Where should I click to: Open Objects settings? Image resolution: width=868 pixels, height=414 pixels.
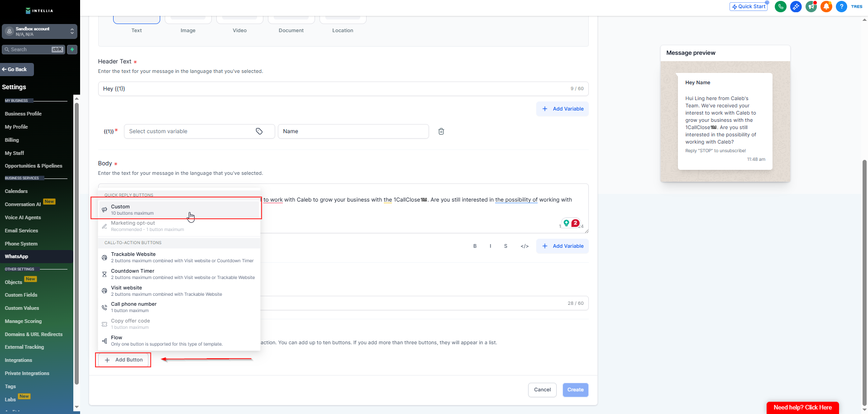click(x=13, y=282)
